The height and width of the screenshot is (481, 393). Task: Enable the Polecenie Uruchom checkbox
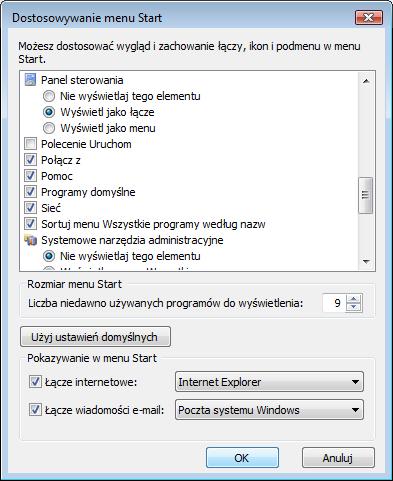(x=30, y=144)
